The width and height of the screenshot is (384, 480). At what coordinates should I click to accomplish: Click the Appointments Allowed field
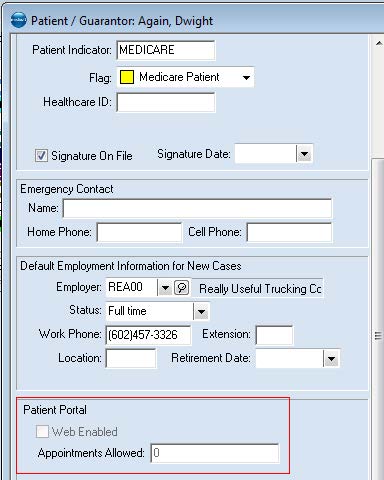(x=215, y=453)
